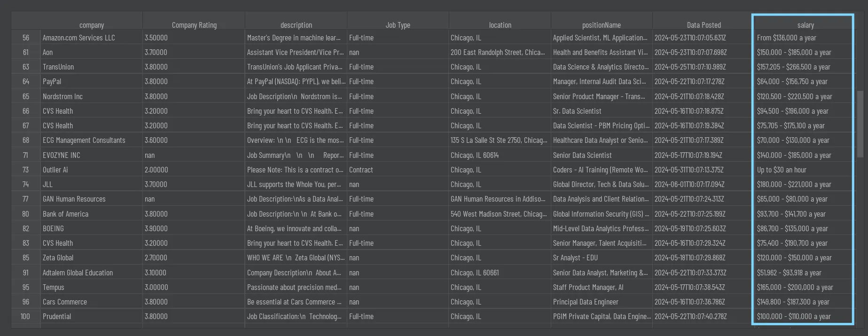The height and width of the screenshot is (336, 868).
Task: Select the CVS Health cell in row 83
Action: (91, 243)
